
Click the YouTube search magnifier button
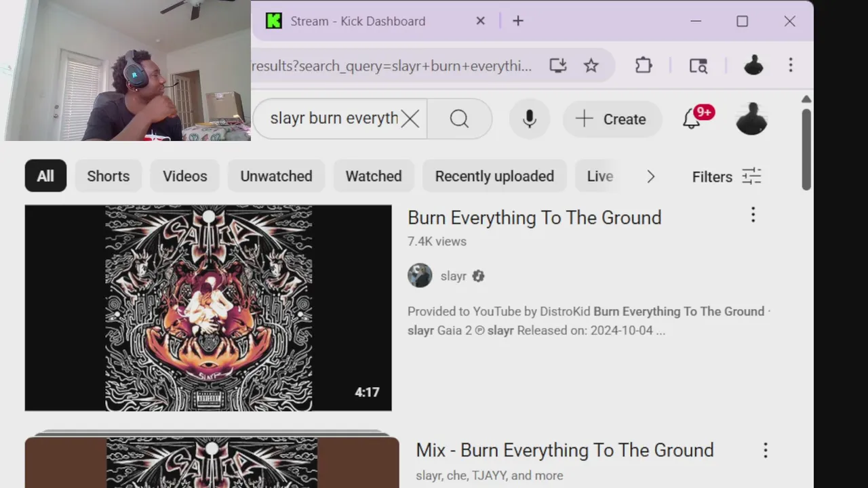pos(459,119)
